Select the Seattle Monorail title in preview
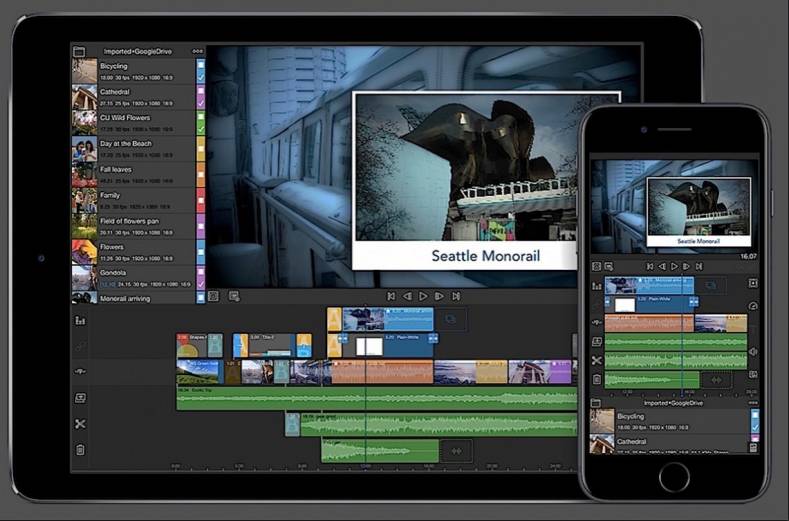The width and height of the screenshot is (789, 521). pos(485,256)
